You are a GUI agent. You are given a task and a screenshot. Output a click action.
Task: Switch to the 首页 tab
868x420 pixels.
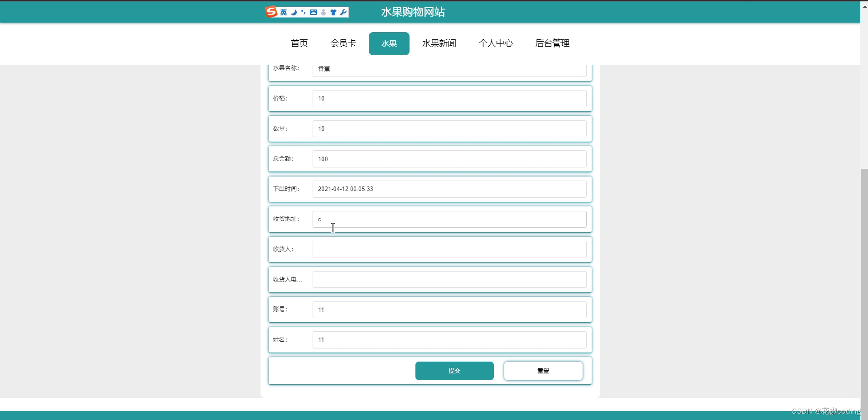[299, 43]
